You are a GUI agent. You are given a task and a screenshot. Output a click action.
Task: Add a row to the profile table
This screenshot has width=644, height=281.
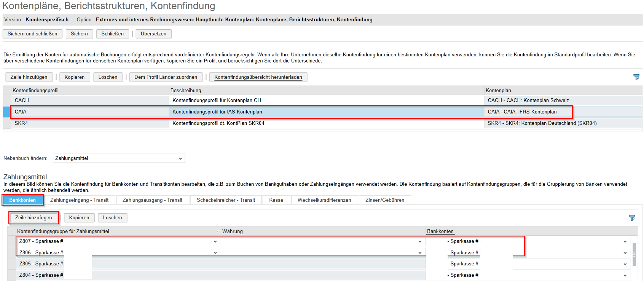[29, 77]
